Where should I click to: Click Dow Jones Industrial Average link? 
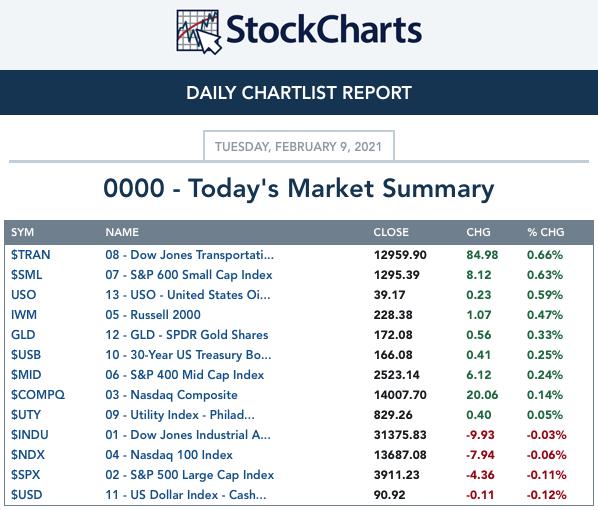click(x=188, y=435)
